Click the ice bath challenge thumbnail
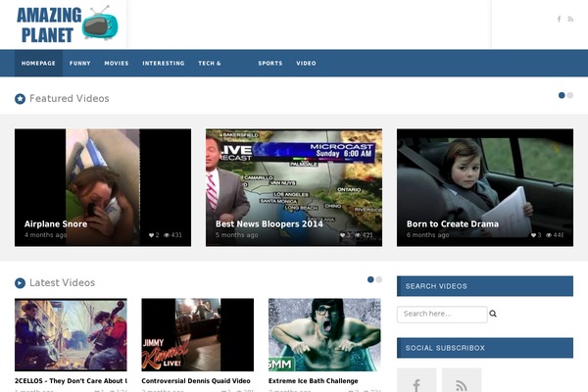 coord(324,334)
